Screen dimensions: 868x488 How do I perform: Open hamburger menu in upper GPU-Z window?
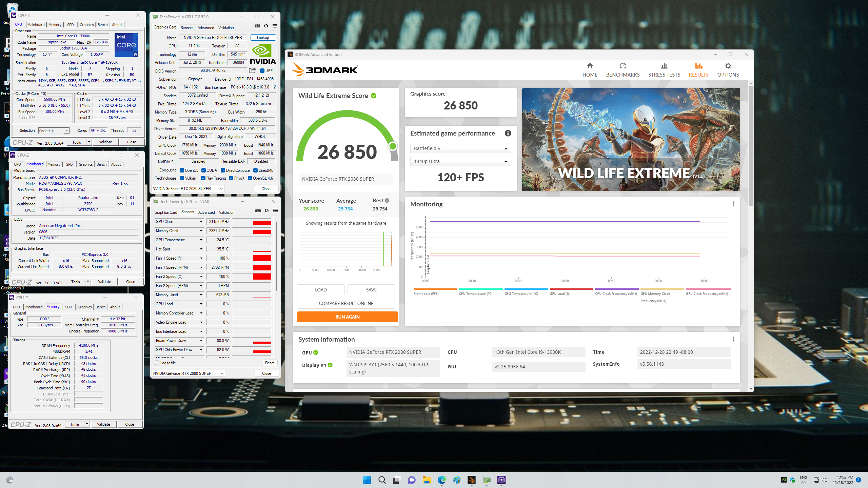point(275,26)
